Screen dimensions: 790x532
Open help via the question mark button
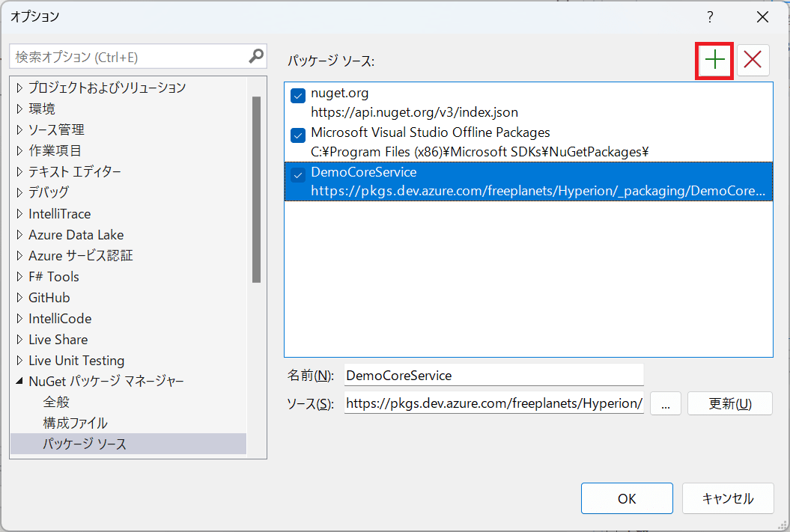click(710, 17)
